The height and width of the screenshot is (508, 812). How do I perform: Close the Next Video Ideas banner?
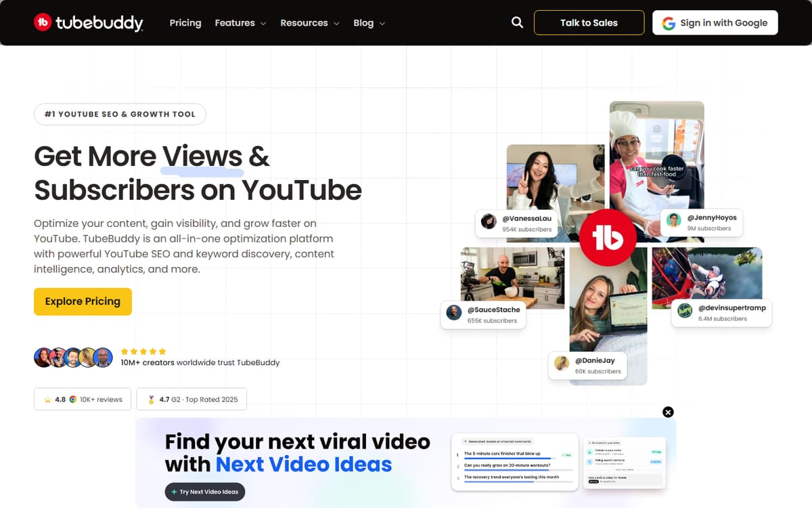tap(668, 412)
